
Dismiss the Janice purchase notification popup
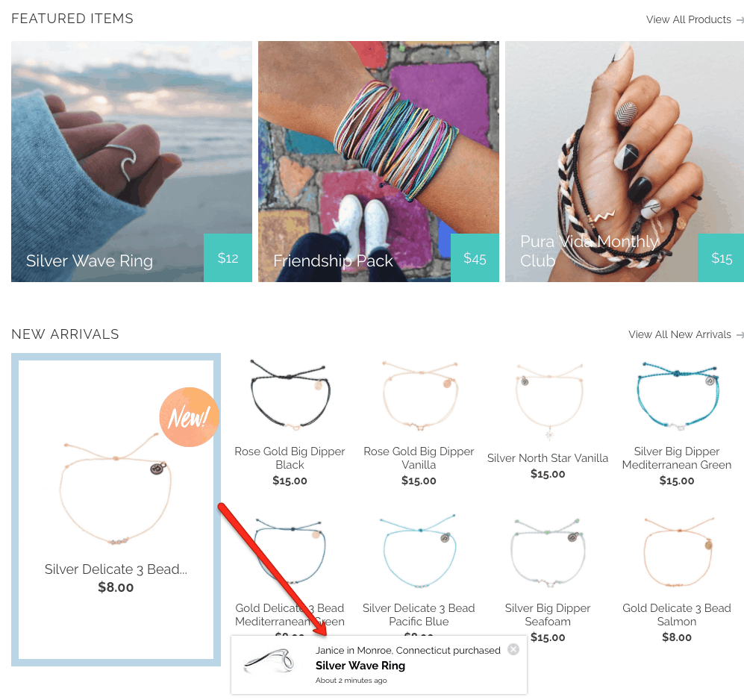[x=513, y=649]
